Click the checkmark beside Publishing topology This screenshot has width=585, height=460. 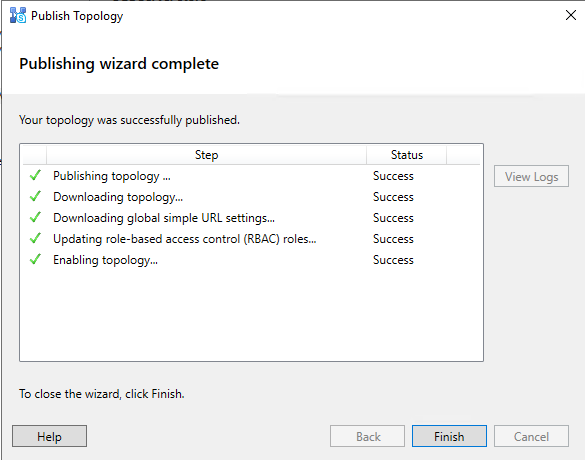tap(35, 175)
